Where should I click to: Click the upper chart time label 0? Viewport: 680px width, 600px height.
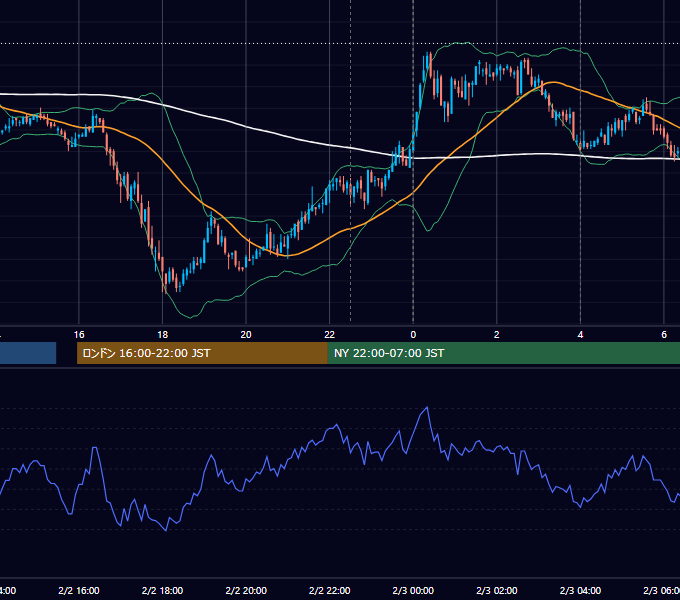click(413, 335)
